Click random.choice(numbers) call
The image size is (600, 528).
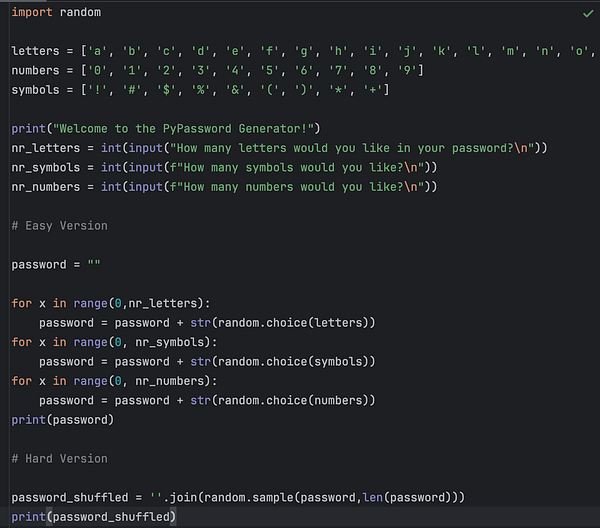point(293,401)
